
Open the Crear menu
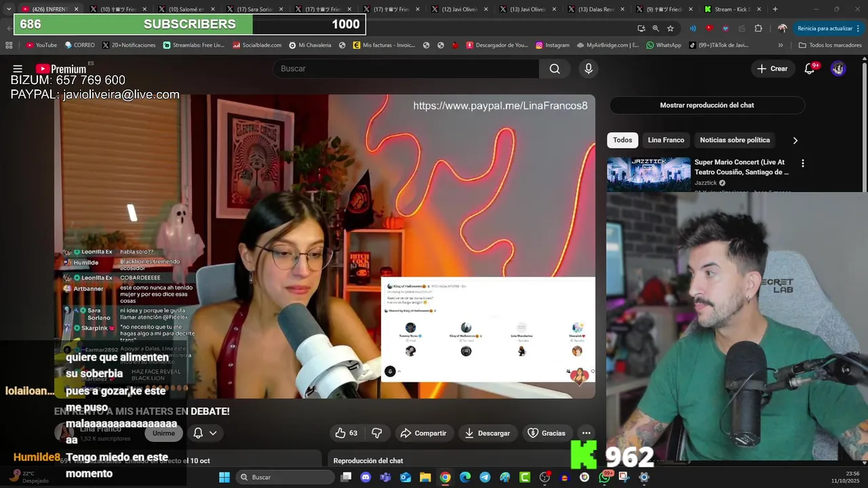point(772,68)
